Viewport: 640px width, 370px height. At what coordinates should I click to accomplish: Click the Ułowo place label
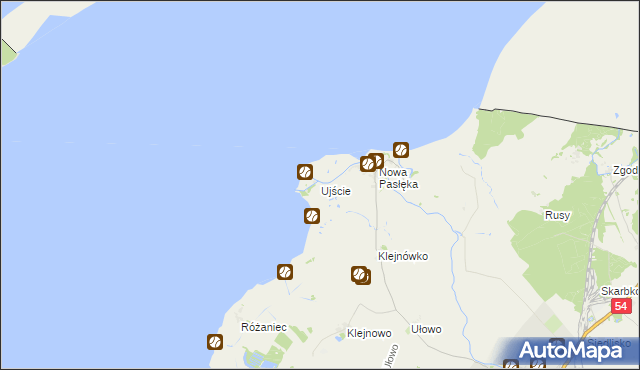pyautogui.click(x=426, y=329)
